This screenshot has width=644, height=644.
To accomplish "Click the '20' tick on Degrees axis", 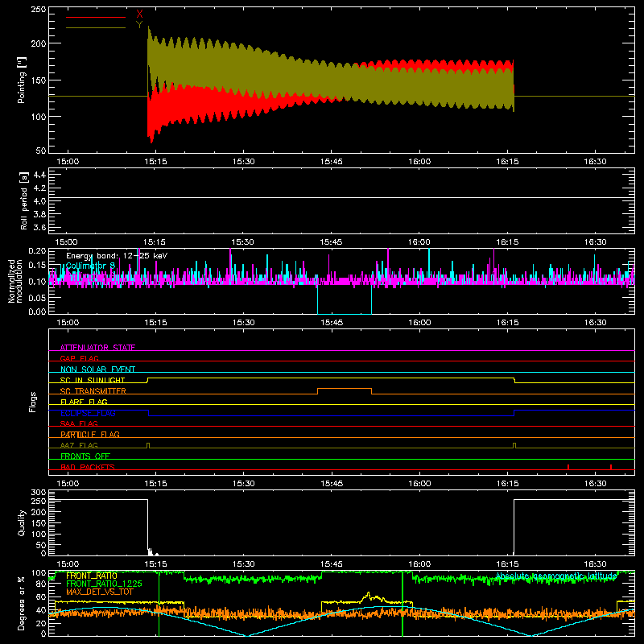I will click(x=41, y=623).
